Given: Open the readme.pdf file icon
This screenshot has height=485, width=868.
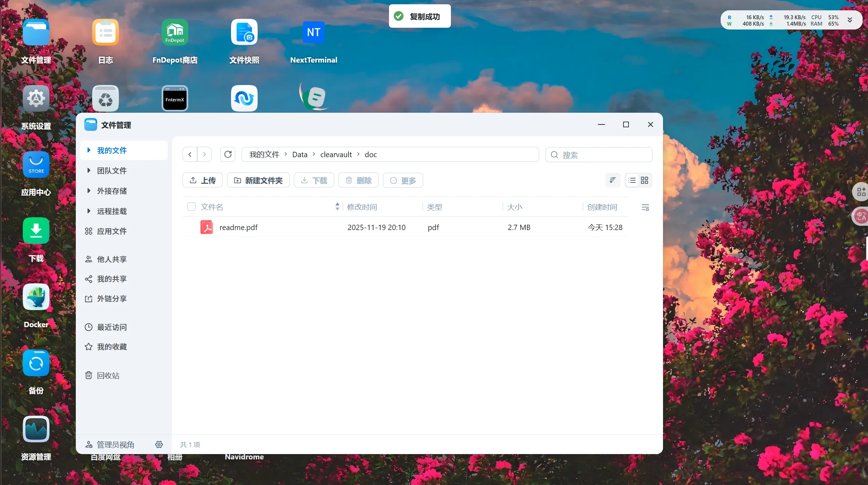Looking at the screenshot, I should click(x=207, y=227).
